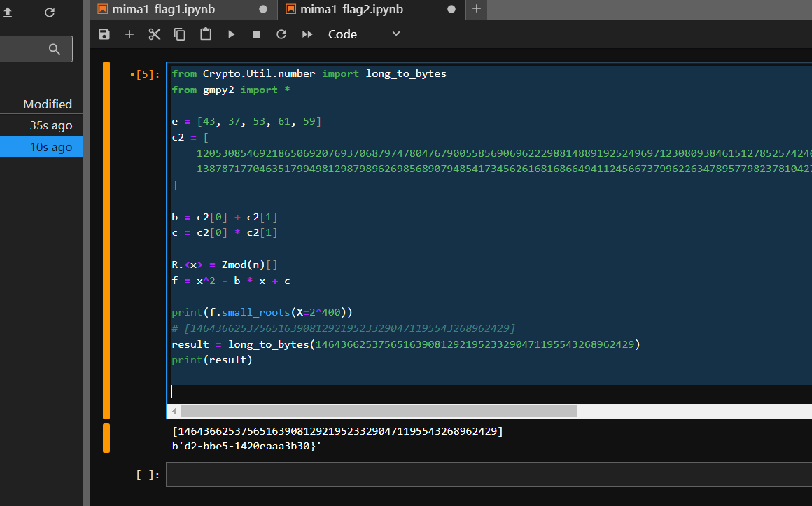Click into the empty code cell below the output

[489, 475]
